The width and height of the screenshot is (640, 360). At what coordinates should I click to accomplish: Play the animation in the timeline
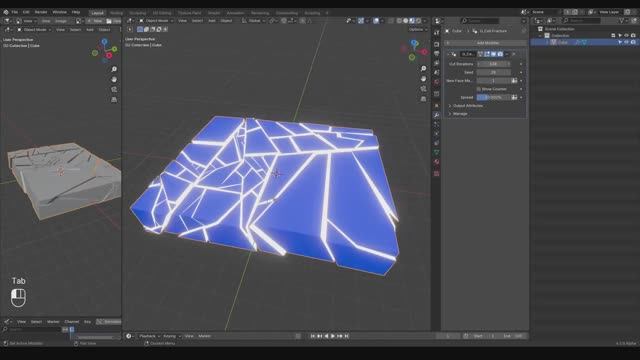pyautogui.click(x=333, y=336)
